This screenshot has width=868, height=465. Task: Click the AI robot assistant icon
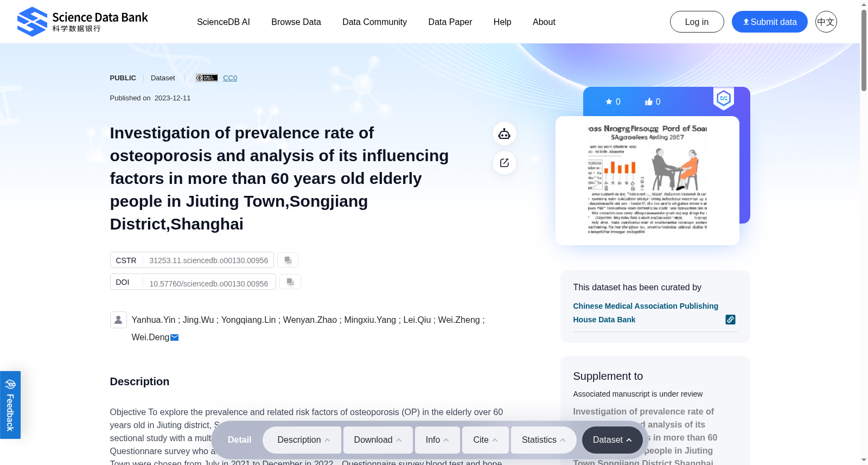[x=505, y=133]
